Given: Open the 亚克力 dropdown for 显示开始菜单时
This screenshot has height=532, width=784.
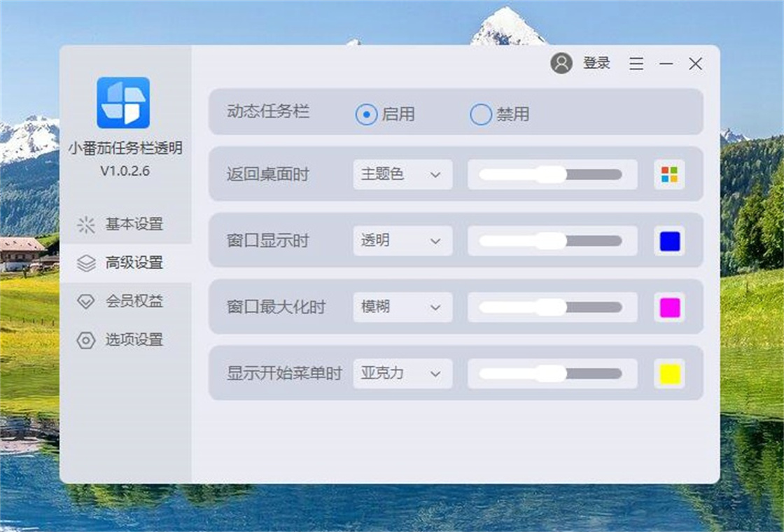Looking at the screenshot, I should [x=402, y=374].
